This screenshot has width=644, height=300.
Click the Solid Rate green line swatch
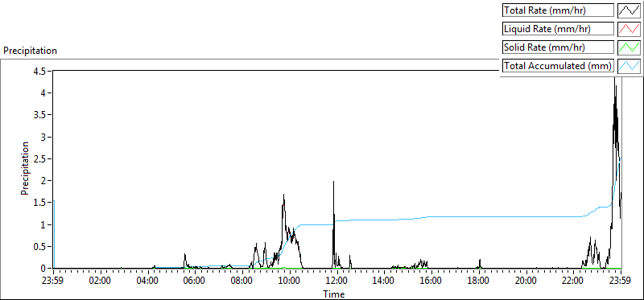pos(630,47)
